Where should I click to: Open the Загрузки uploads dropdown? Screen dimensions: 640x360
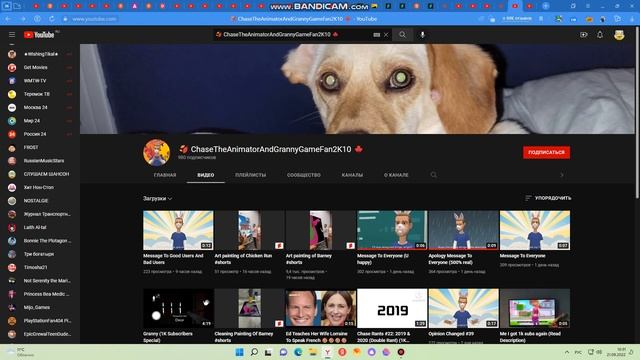(x=158, y=198)
